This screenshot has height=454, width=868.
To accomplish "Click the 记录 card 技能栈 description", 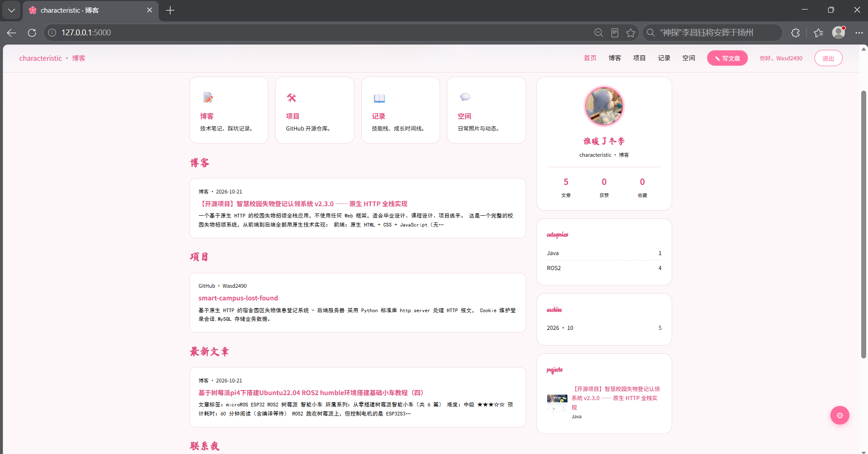I will [399, 129].
